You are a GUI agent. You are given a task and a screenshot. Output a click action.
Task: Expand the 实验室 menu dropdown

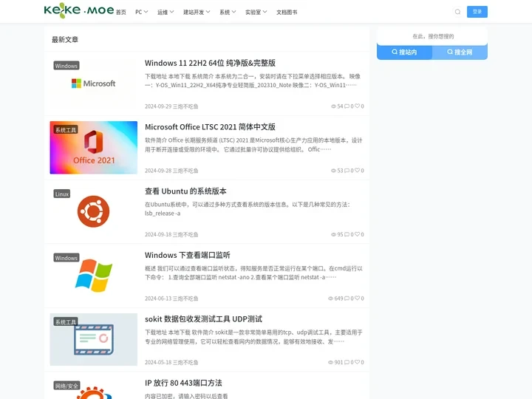pos(256,13)
